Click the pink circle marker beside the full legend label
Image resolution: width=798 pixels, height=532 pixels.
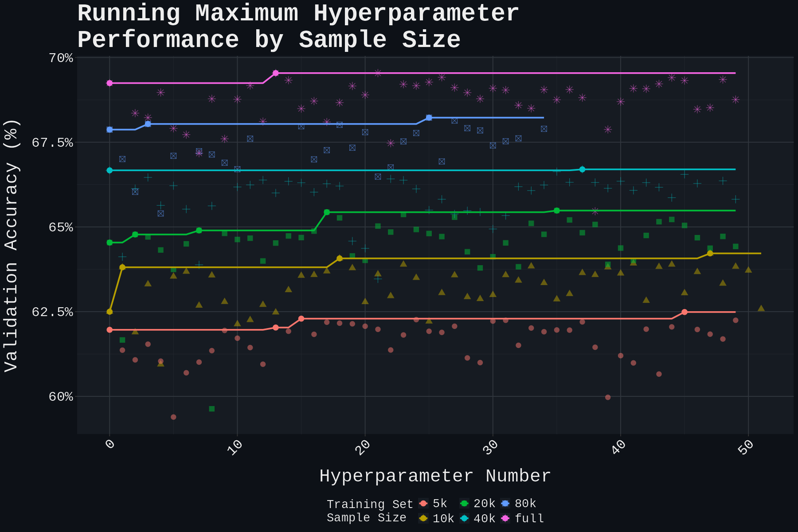(505, 518)
